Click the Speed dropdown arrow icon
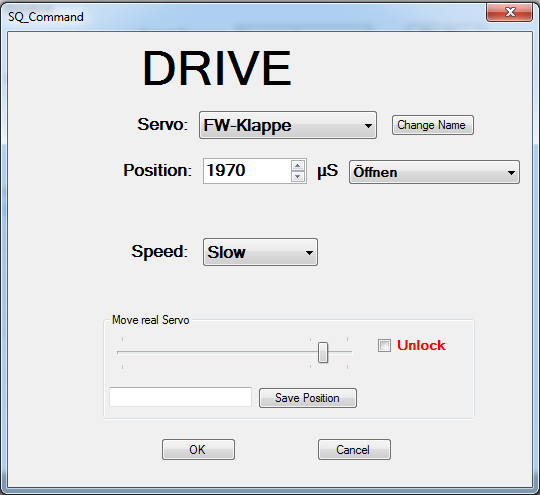 [x=309, y=252]
